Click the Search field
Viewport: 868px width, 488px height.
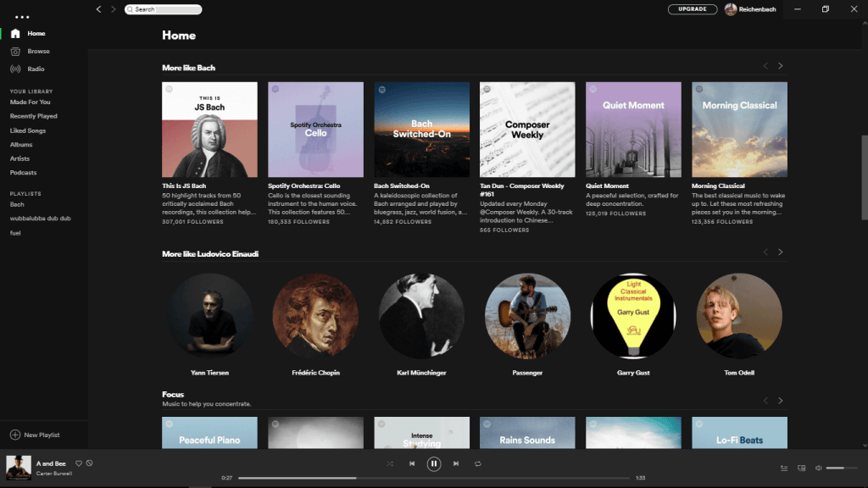164,9
